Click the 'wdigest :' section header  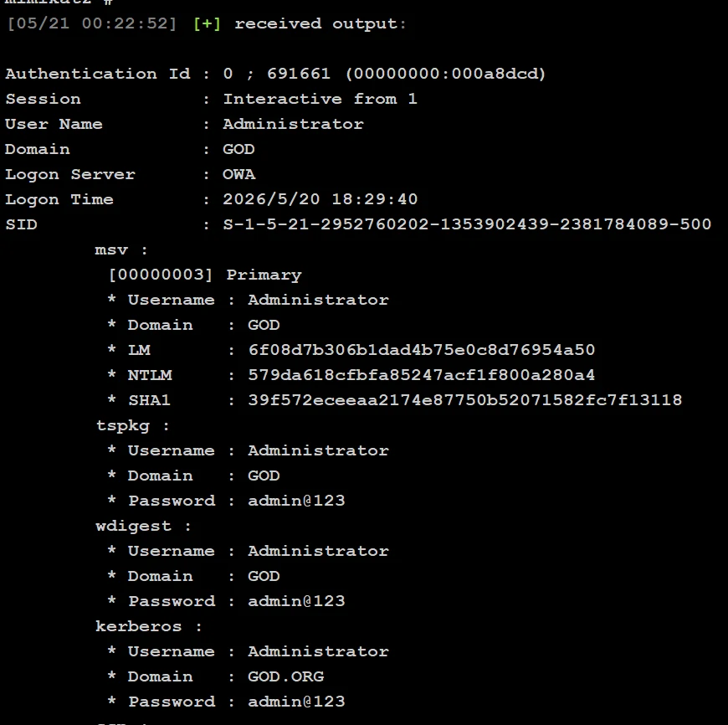143,527
